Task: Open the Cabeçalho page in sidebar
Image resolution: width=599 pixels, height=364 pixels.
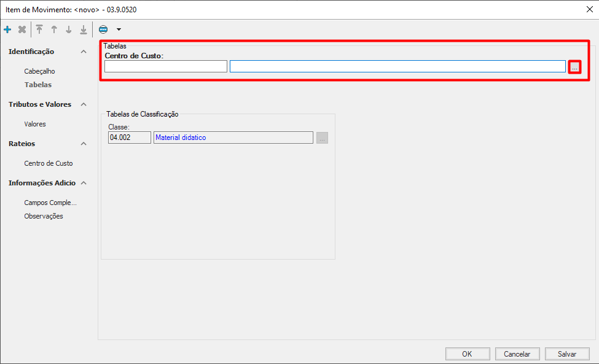Action: pos(39,71)
